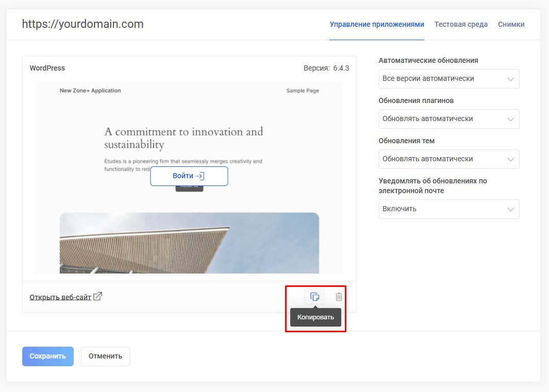Click the commitment to innovation heading
549x392 pixels.
pyautogui.click(x=184, y=138)
